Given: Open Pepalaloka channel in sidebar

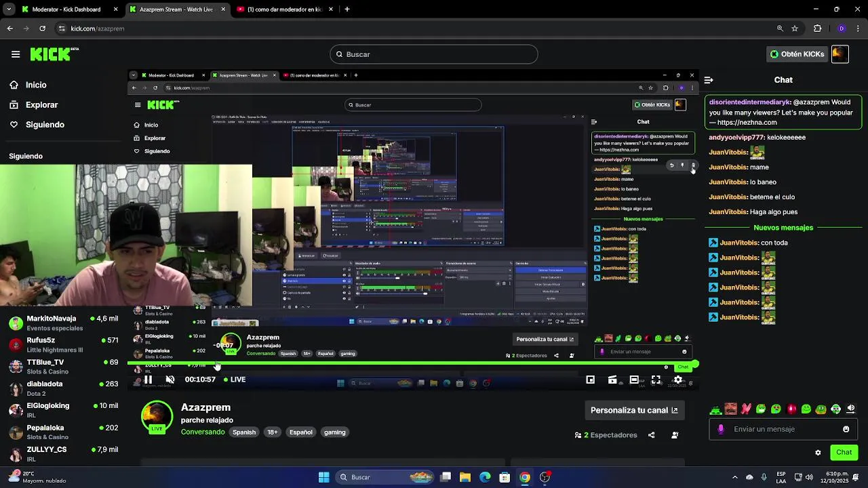Looking at the screenshot, I should tap(63, 432).
